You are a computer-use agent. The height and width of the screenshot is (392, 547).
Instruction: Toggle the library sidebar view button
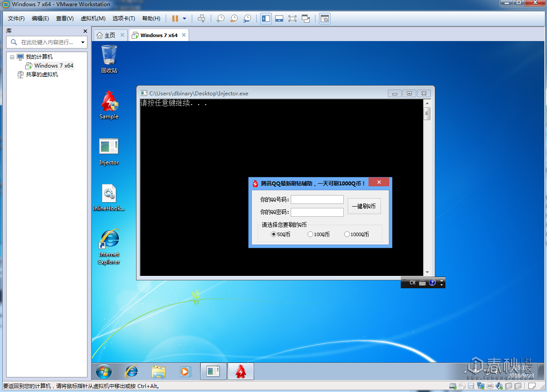pos(266,19)
